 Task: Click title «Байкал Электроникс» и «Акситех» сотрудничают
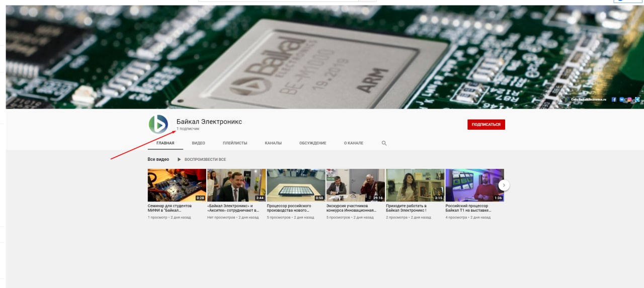234,208
